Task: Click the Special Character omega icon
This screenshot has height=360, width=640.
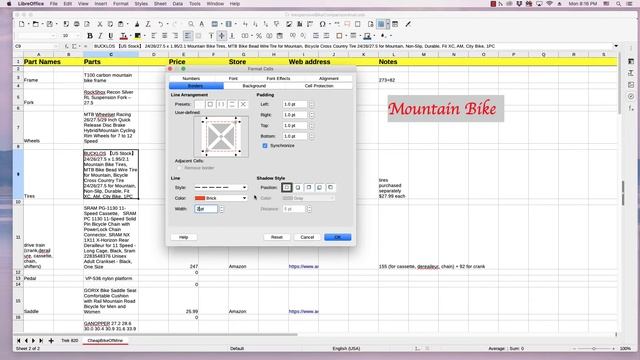Action: point(322,24)
